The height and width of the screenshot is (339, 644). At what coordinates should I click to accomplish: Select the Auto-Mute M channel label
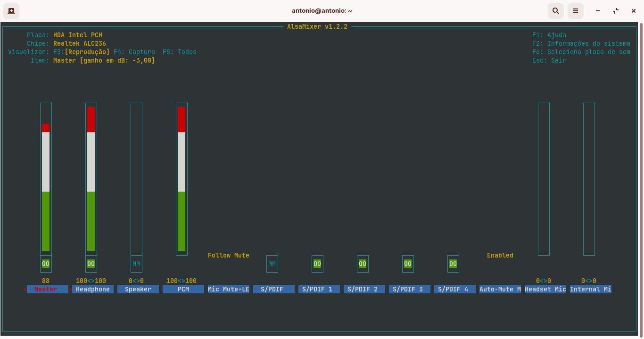(500, 289)
